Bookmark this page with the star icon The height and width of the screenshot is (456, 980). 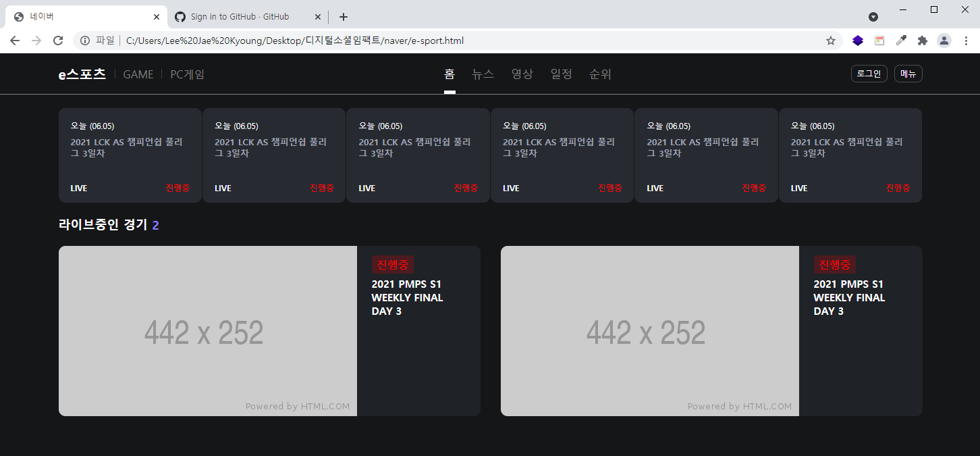point(831,41)
